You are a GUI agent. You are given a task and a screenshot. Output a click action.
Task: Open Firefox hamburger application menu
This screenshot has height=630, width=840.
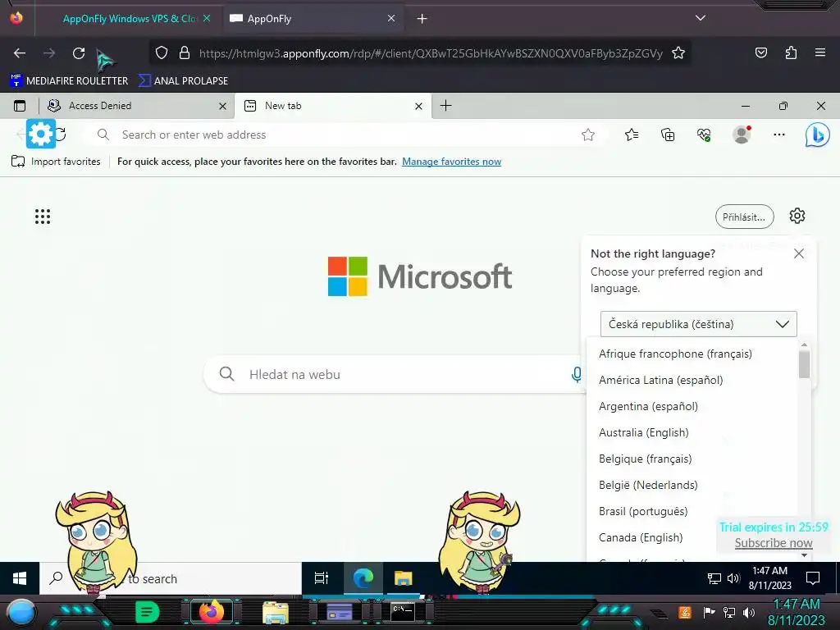coord(820,52)
